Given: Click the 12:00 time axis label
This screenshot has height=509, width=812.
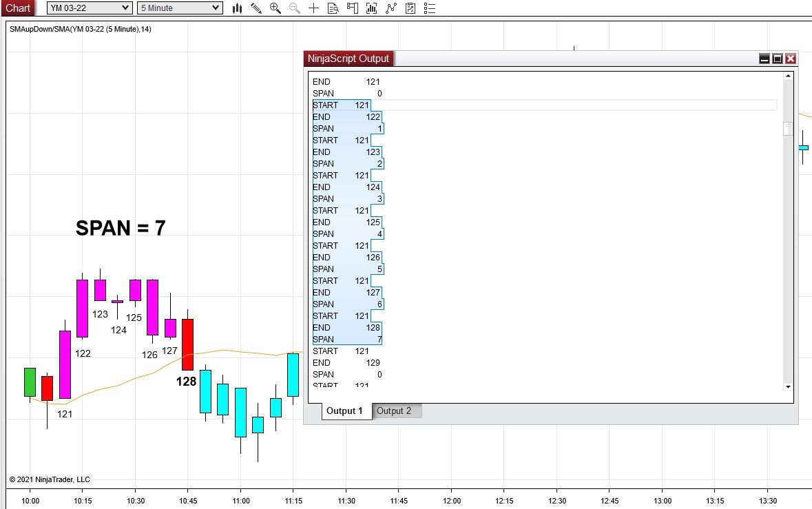Looking at the screenshot, I should 452,501.
